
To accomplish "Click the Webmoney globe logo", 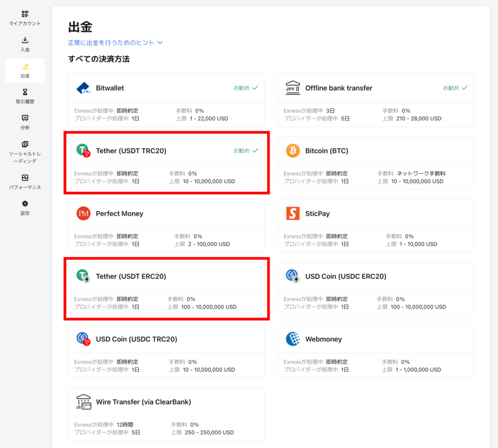I will click(x=292, y=339).
